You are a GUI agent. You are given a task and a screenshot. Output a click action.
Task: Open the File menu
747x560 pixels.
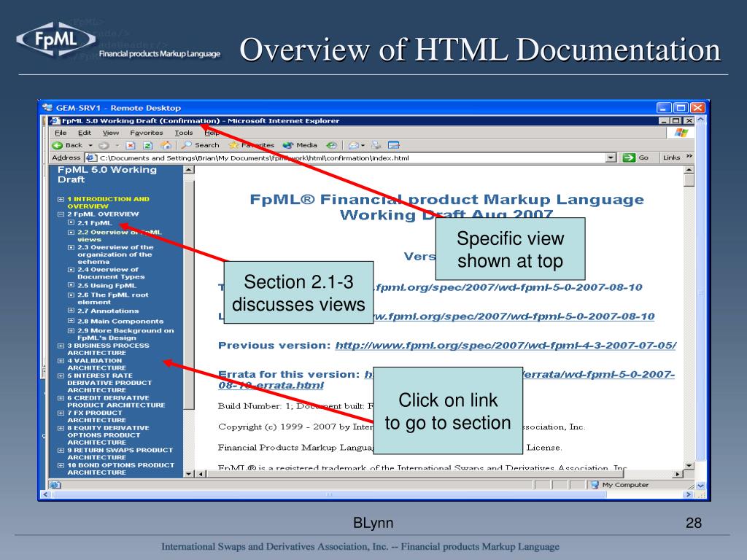pyautogui.click(x=61, y=133)
